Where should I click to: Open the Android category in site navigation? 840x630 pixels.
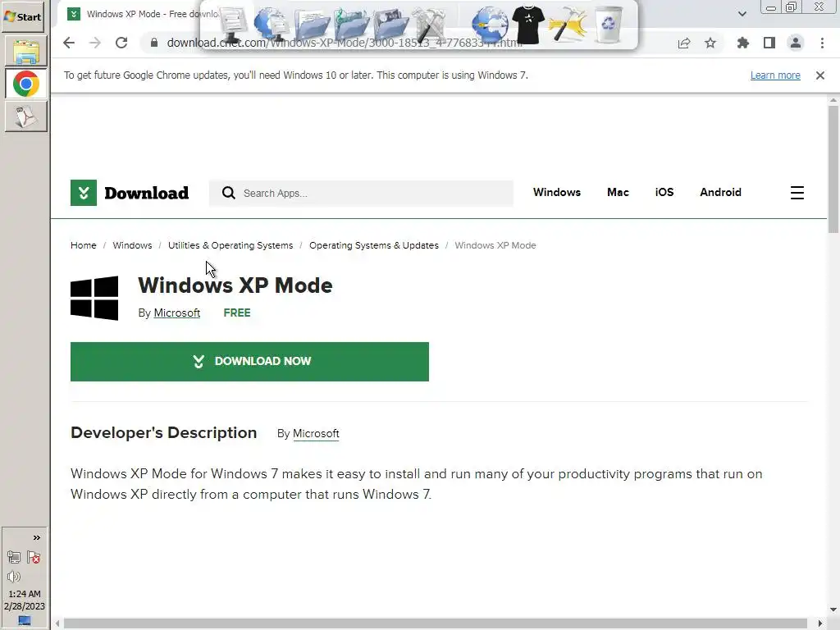click(720, 192)
